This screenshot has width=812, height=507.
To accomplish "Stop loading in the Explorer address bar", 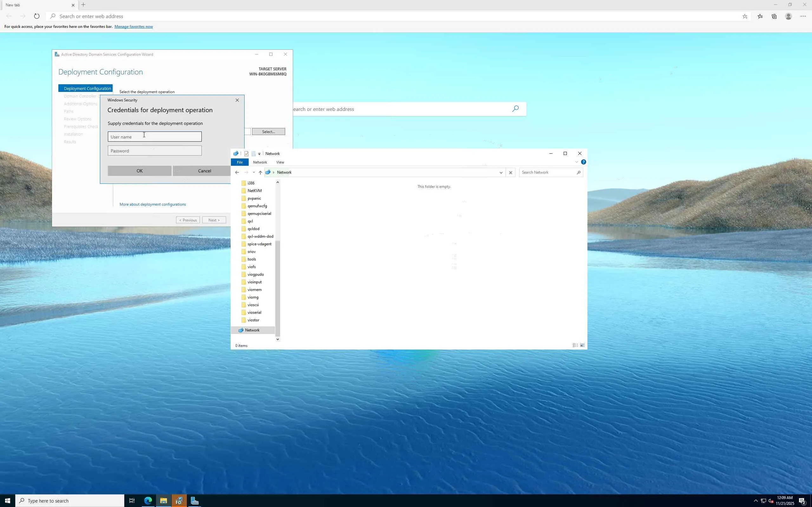I will coord(510,172).
